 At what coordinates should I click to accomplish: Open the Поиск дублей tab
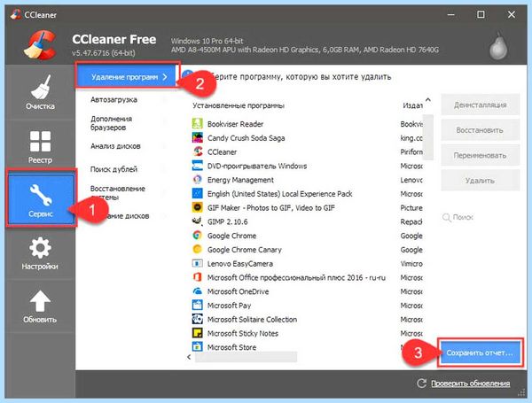(113, 169)
